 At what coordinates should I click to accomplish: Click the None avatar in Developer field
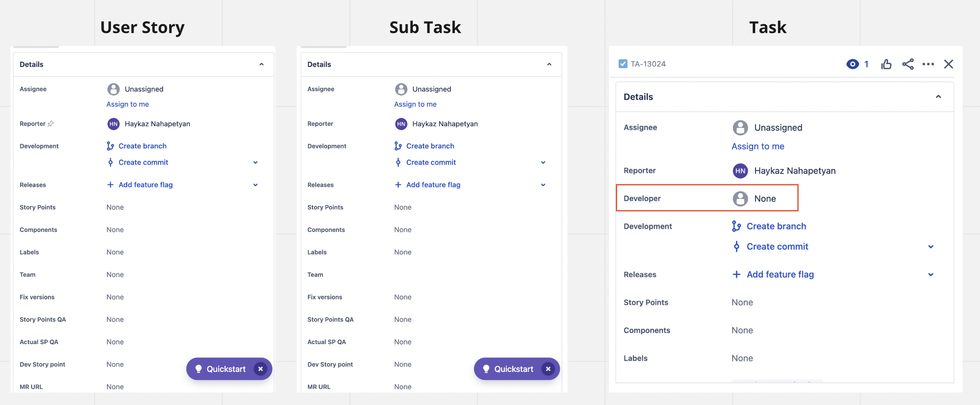[x=740, y=198]
